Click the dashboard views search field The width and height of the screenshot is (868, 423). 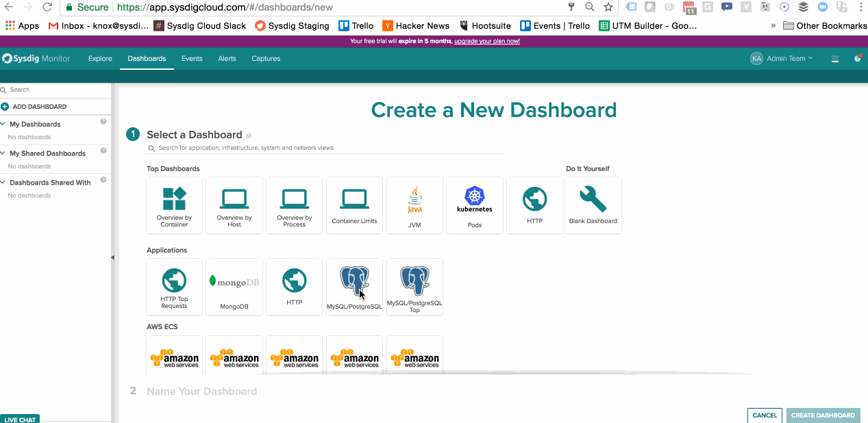325,148
